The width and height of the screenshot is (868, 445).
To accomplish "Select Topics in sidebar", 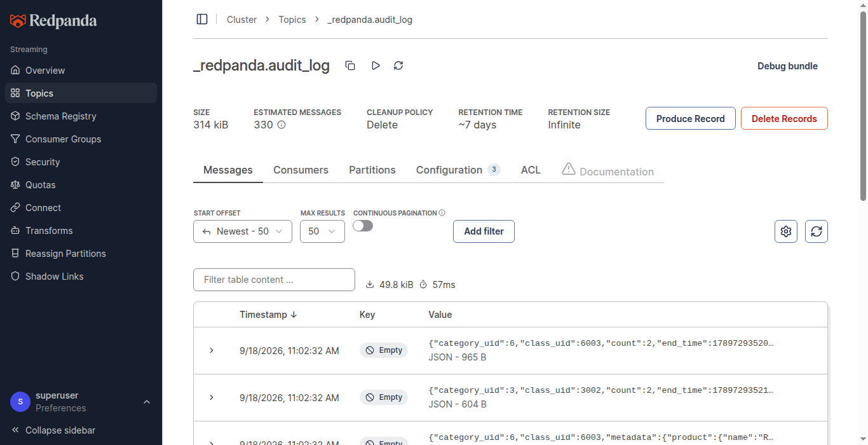I will 81,93.
